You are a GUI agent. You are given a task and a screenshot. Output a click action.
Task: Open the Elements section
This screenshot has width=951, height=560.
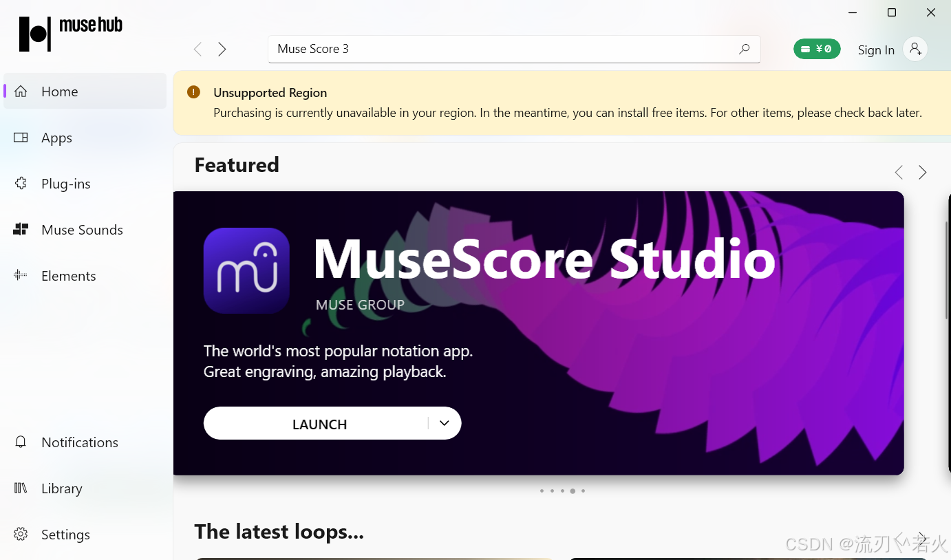point(85,276)
